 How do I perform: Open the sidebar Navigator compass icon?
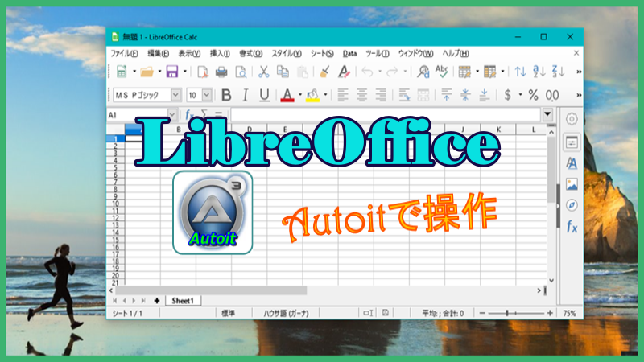[572, 205]
